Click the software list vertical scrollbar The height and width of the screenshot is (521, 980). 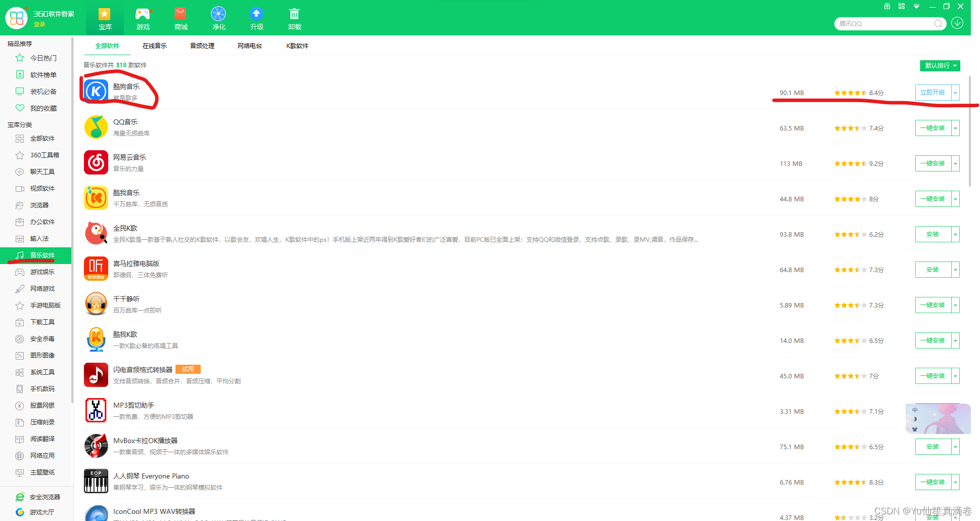[x=969, y=132]
